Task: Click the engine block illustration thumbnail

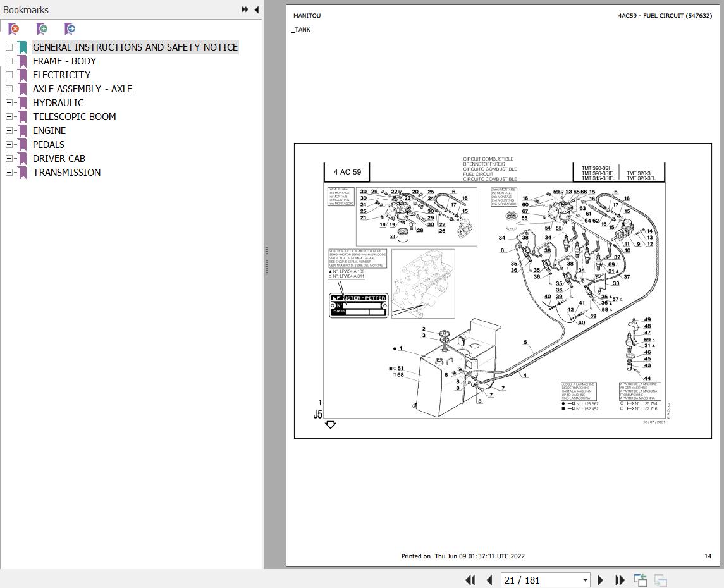Action: coord(423,283)
